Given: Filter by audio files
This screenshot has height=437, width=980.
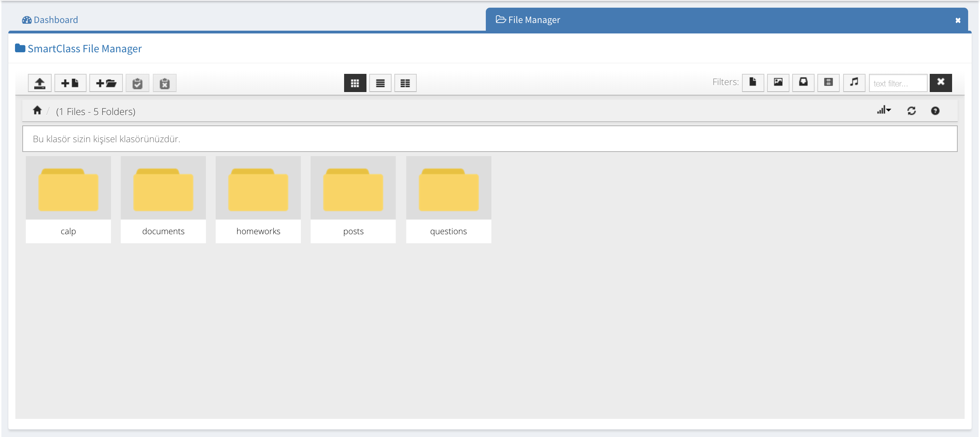Looking at the screenshot, I should click(x=854, y=83).
